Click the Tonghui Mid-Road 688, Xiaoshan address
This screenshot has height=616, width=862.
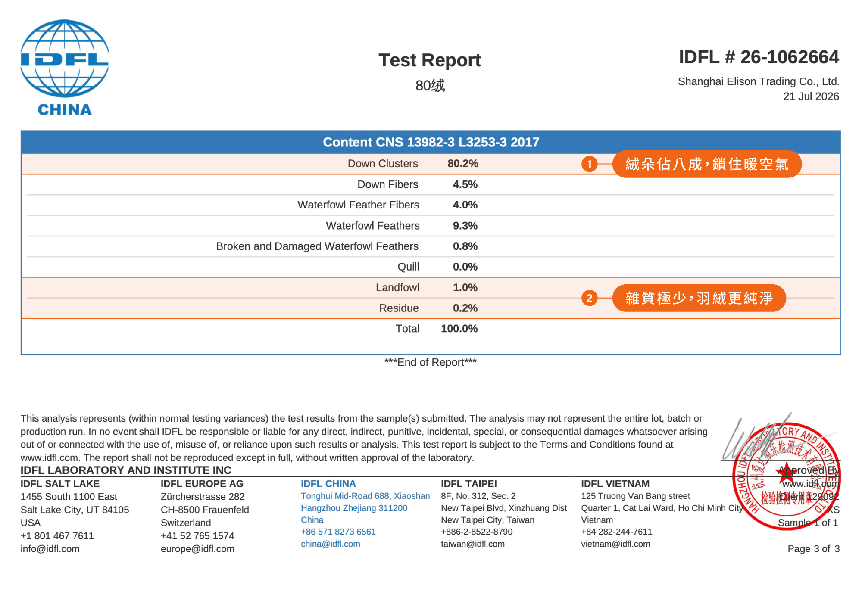[365, 496]
